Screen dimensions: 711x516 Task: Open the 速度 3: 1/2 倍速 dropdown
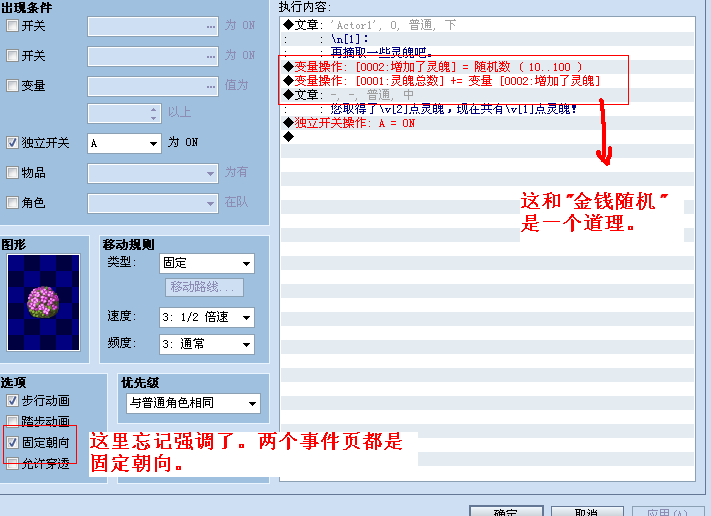pyautogui.click(x=207, y=317)
